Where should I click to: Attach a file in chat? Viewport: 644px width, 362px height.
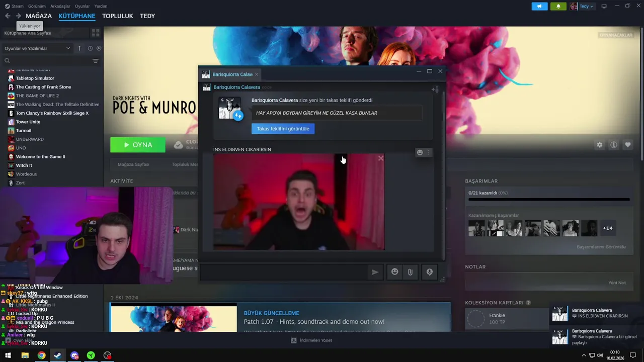tap(410, 272)
